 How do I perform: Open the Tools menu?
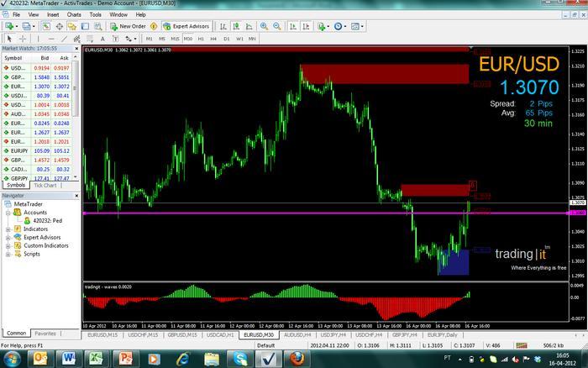[x=95, y=14]
